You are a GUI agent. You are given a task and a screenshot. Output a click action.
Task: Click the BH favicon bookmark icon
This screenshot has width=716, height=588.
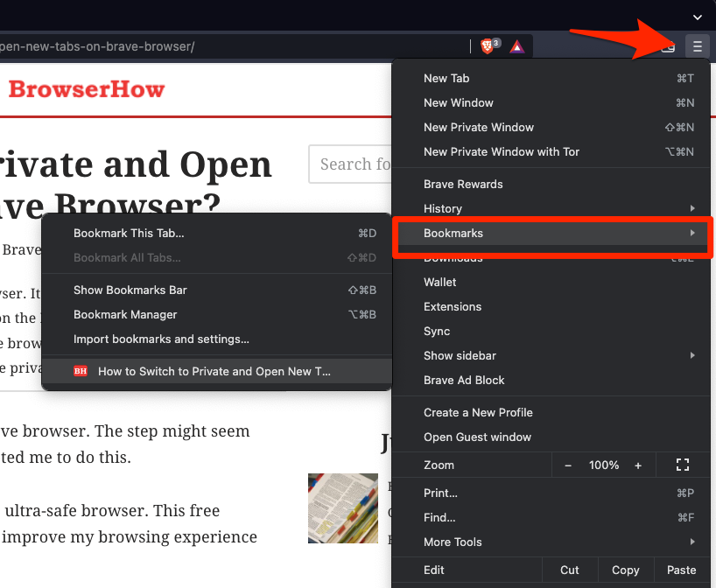click(x=81, y=371)
